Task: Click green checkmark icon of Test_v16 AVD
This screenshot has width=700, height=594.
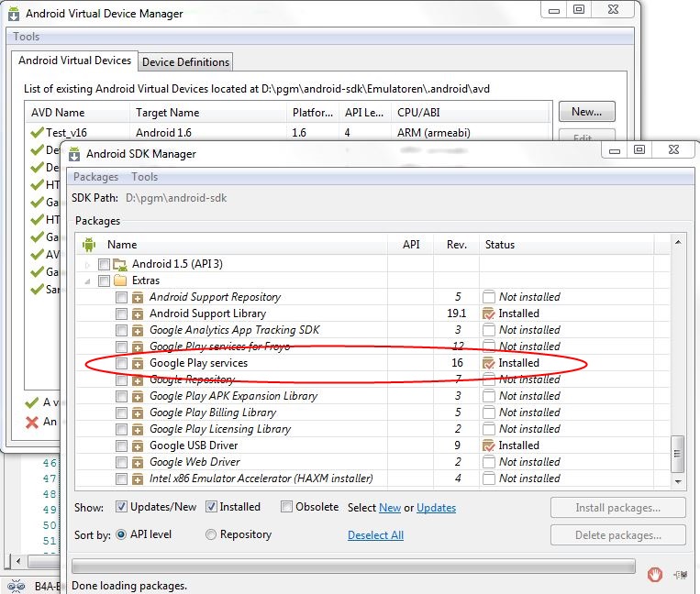Action: (x=37, y=132)
